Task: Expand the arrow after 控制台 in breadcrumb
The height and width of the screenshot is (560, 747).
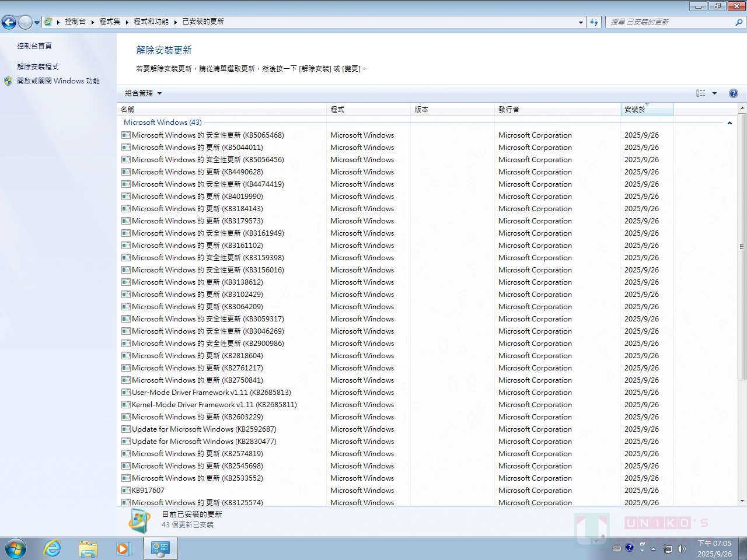Action: (x=92, y=22)
